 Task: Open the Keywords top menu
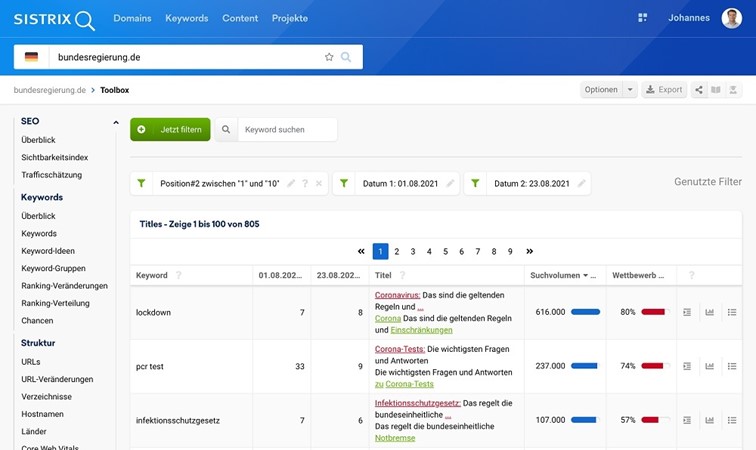187,18
